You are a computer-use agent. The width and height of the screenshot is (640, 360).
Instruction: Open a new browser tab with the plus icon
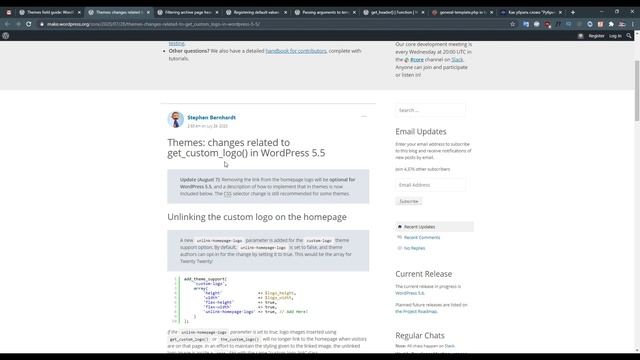click(573, 12)
